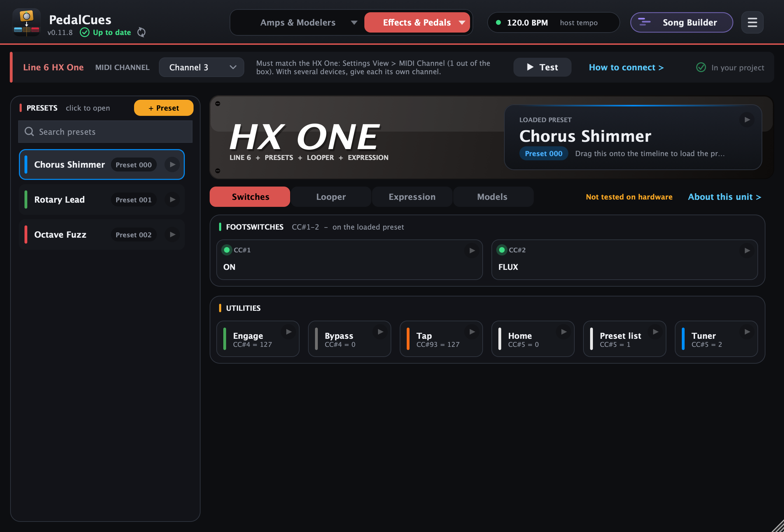Screen dimensions: 784x532
Task: Click the Not tested on hardware notice
Action: 629,197
